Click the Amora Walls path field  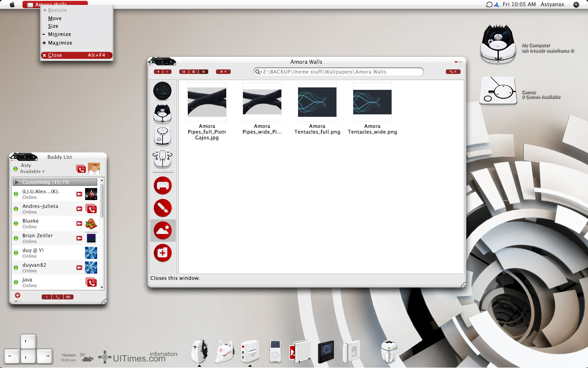(x=339, y=72)
